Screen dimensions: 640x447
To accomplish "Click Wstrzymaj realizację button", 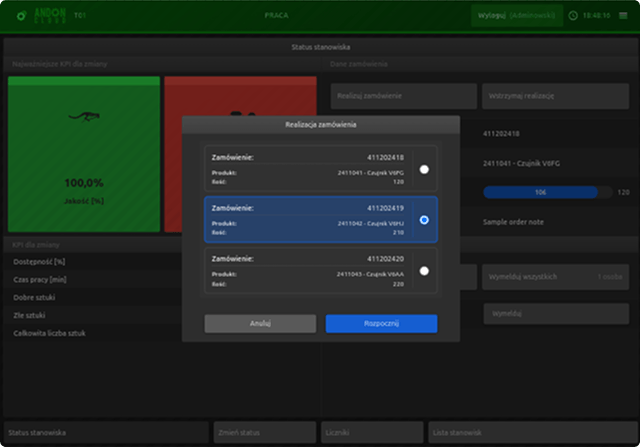I will coord(555,96).
